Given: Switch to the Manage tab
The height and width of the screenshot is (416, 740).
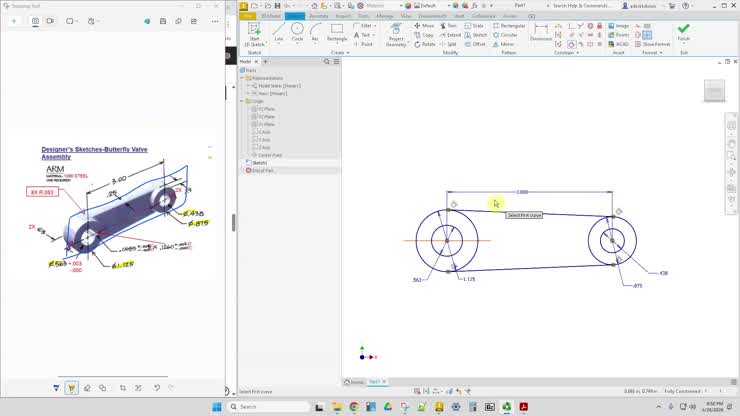Looking at the screenshot, I should [x=385, y=16].
